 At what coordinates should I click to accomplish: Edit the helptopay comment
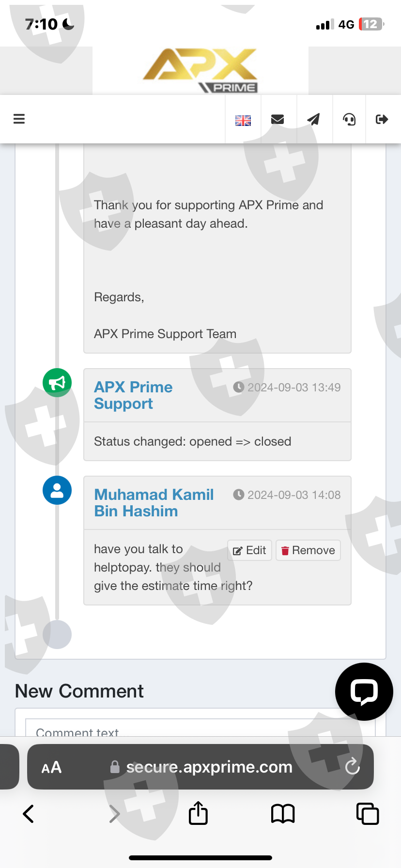point(250,550)
